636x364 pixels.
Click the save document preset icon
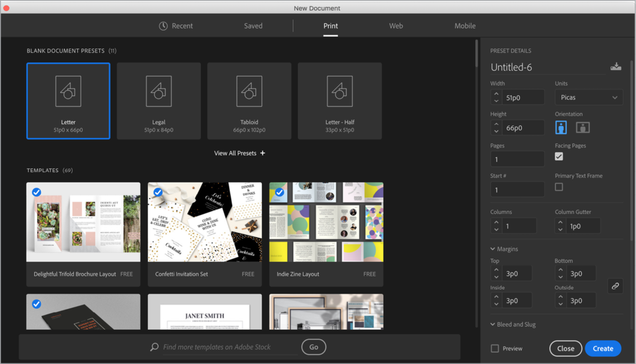[x=616, y=67]
